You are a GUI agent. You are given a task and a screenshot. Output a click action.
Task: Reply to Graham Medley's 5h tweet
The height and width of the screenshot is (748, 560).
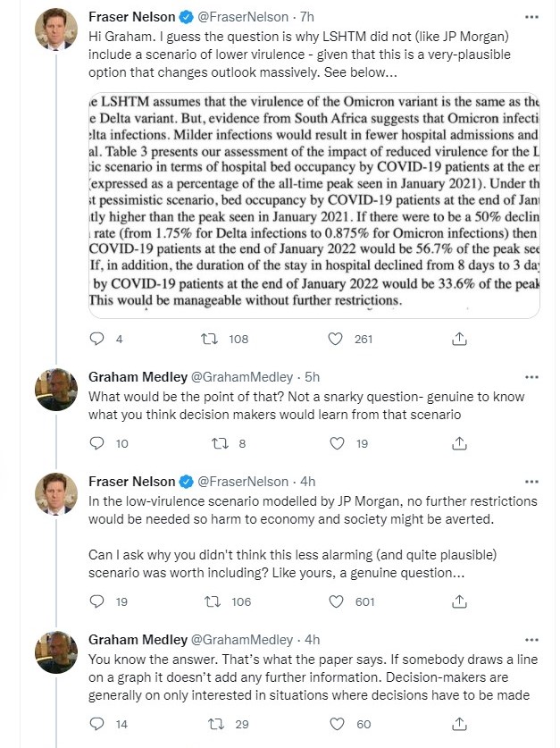pyautogui.click(x=98, y=442)
